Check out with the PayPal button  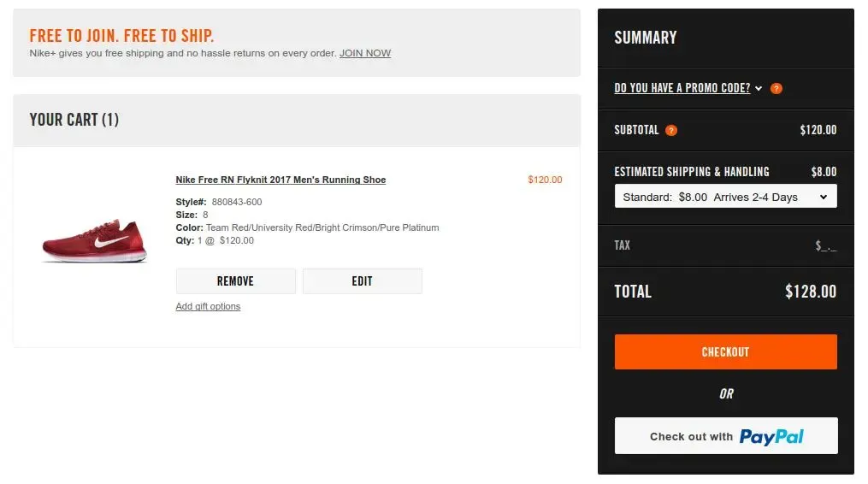(725, 436)
